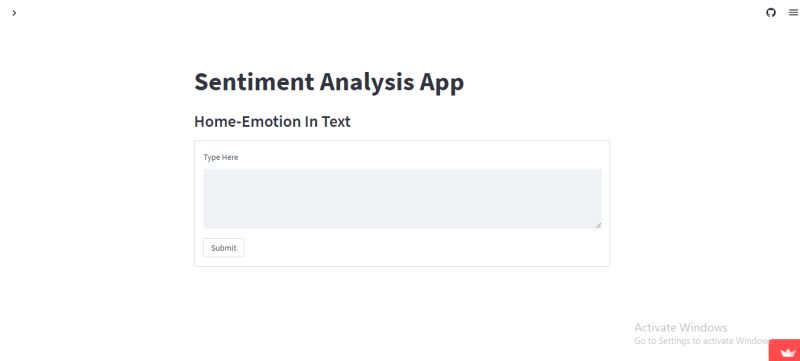The image size is (800, 361).
Task: Click the word 'App' in the title
Action: point(442,83)
